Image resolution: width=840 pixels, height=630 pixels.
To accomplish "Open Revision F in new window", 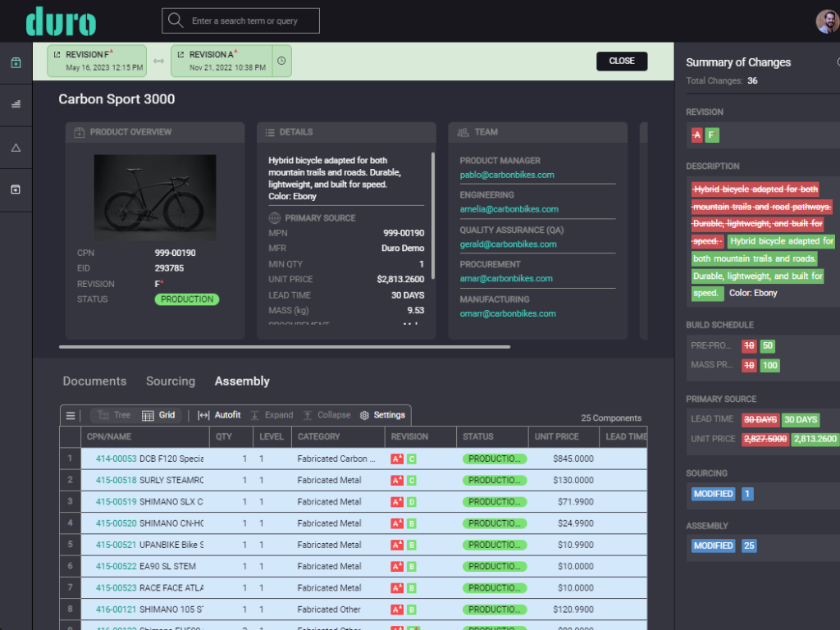I will click(57, 55).
